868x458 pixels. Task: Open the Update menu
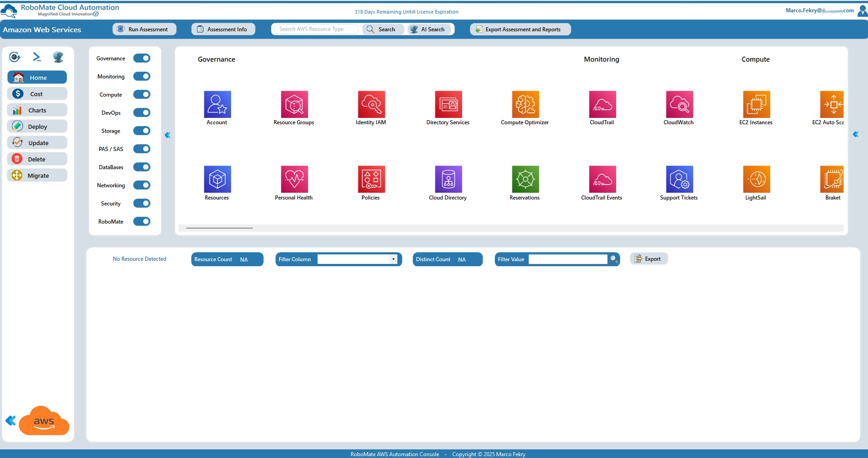[37, 143]
